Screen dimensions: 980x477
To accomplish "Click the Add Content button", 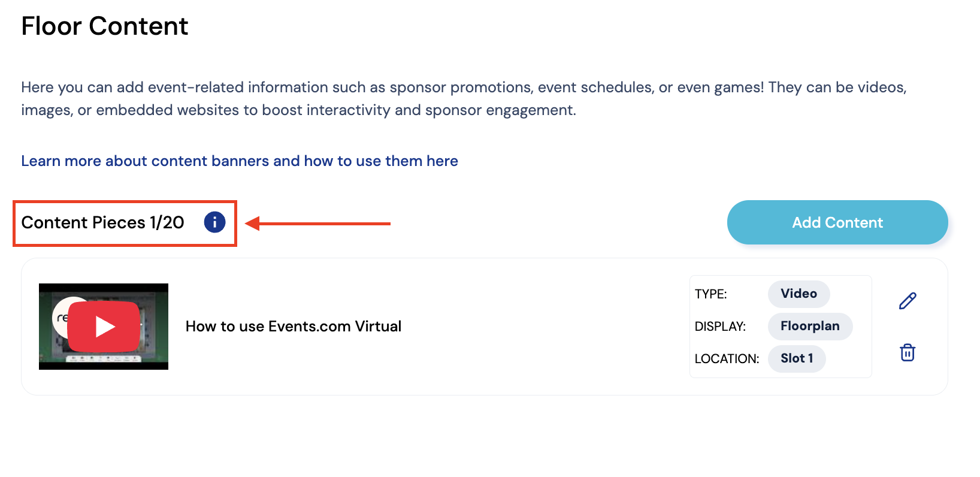I will coord(837,222).
